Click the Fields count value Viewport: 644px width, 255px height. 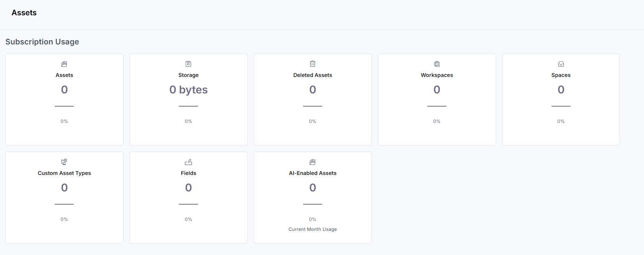coord(188,188)
